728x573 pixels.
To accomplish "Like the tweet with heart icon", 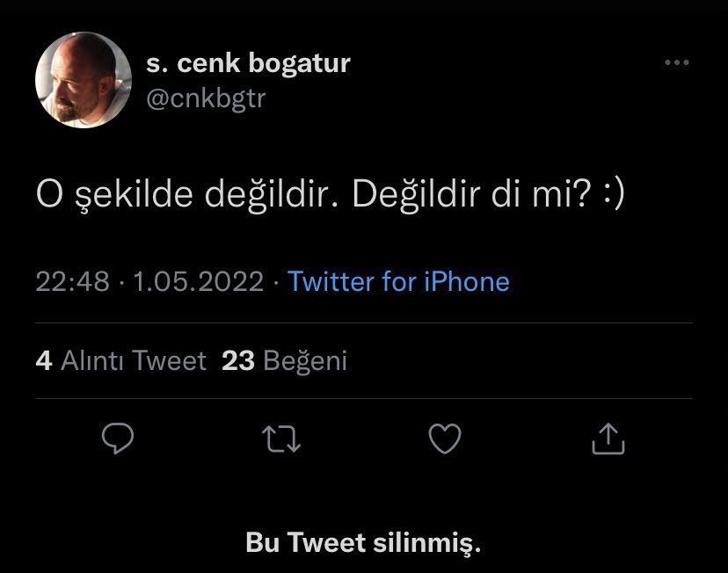I will coord(445,439).
